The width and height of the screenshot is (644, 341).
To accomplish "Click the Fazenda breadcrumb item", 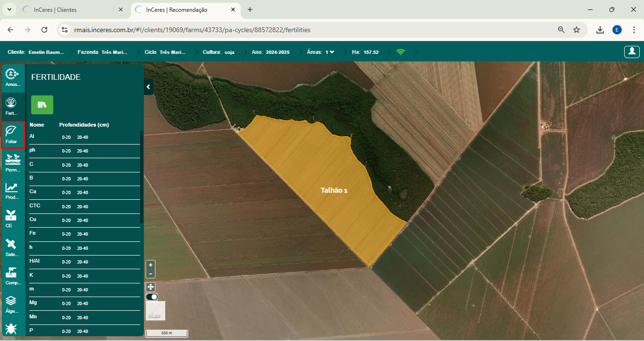I will [x=102, y=52].
